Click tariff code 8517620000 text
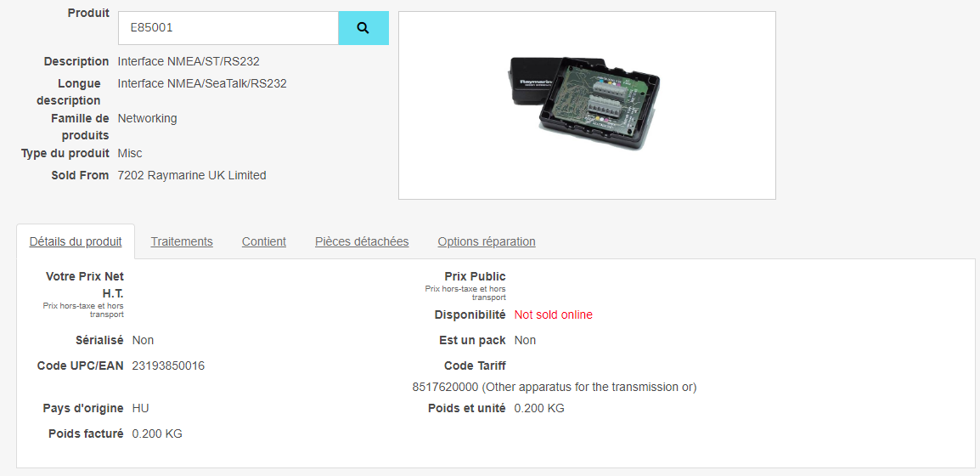 pyautogui.click(x=555, y=387)
